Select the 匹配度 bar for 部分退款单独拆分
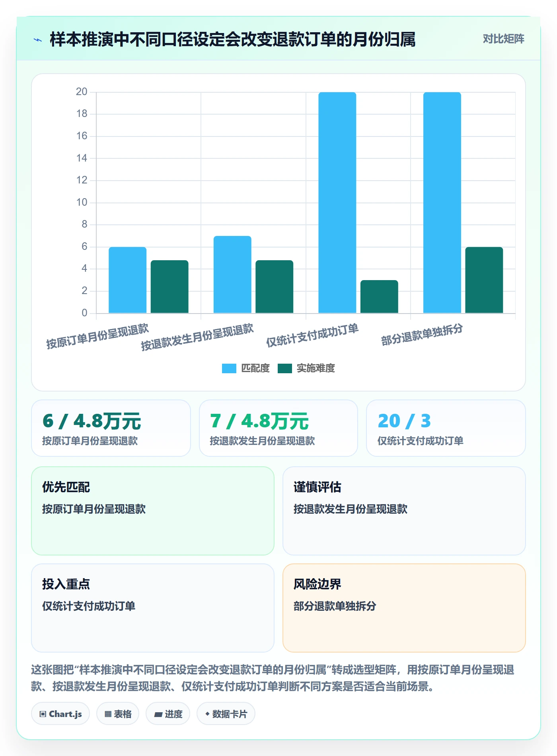 442,203
